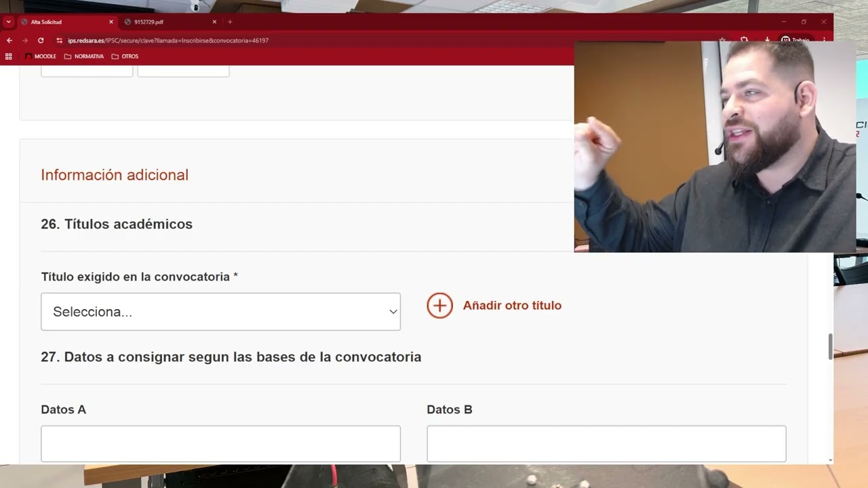Minimize the browser window
The height and width of the screenshot is (488, 868).
784,22
